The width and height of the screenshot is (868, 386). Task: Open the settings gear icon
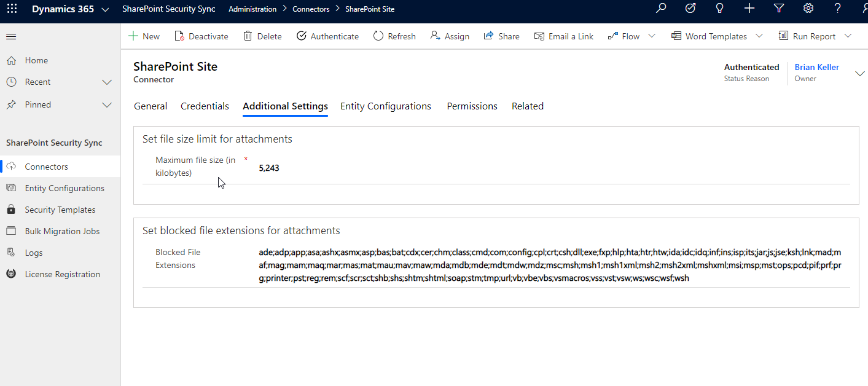click(x=808, y=9)
